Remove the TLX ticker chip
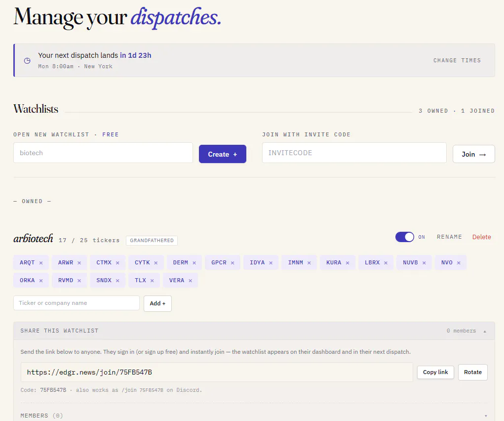Viewport: 504px width, 421px height. click(152, 281)
